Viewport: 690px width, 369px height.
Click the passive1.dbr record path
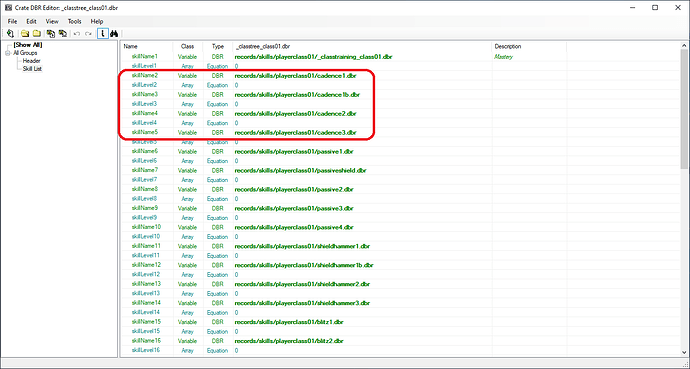point(294,151)
